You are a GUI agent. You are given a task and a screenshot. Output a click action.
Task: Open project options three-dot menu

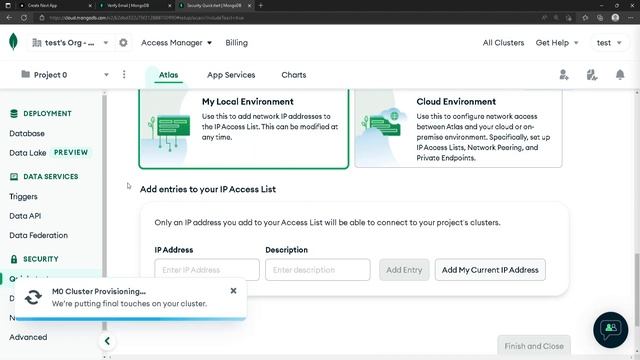coord(124,74)
